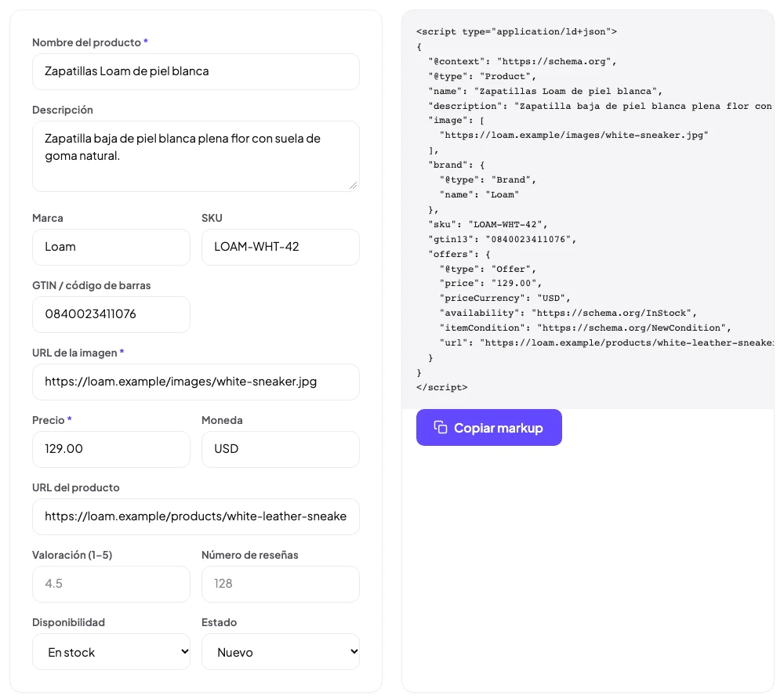The width and height of the screenshot is (784, 699).
Task: Click the URL de la imagen field
Action: point(196,382)
